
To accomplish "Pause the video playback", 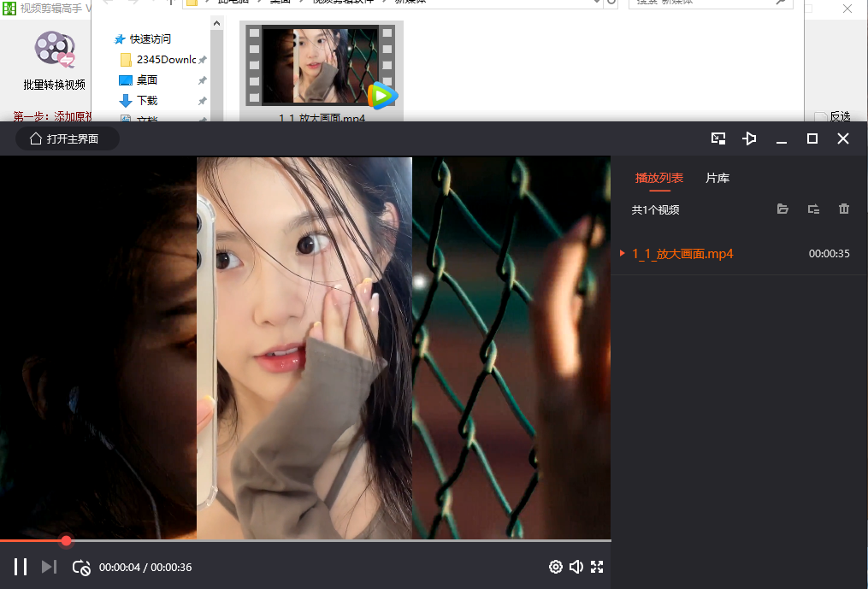I will coord(21,567).
